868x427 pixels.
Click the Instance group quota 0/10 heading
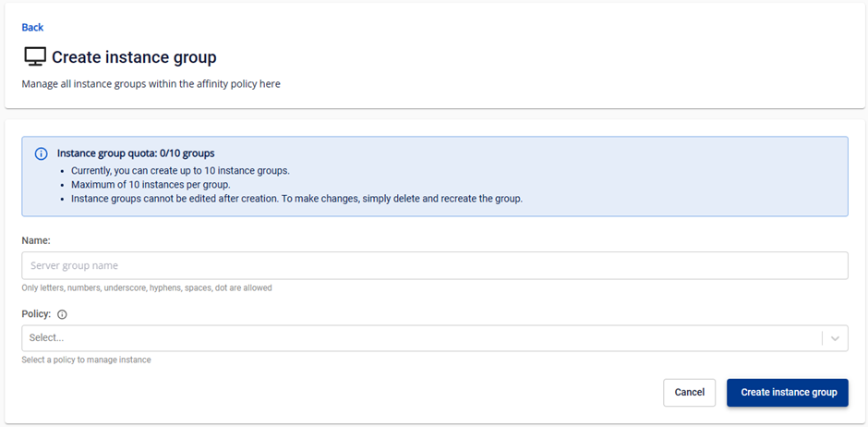tap(136, 153)
